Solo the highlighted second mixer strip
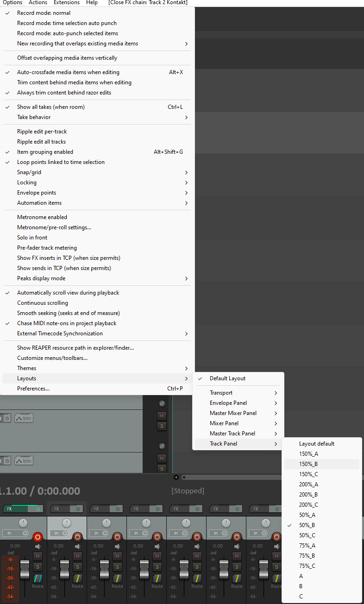 tap(78, 566)
